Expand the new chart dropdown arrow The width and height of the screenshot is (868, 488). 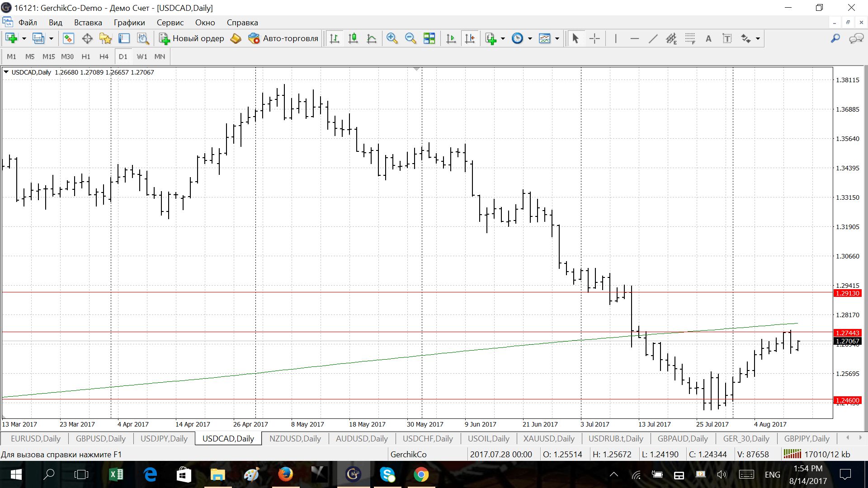[24, 39]
